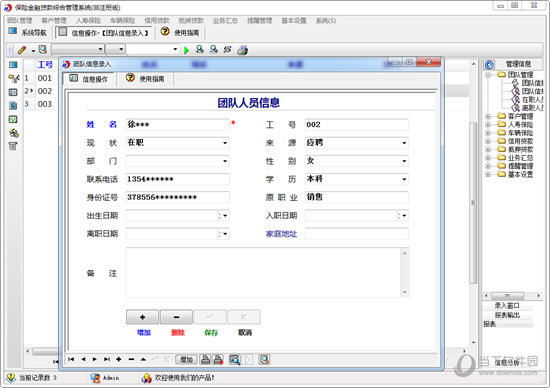Click the printer with red arrow icon
Viewport: 550px width, 388px height.
(218, 359)
